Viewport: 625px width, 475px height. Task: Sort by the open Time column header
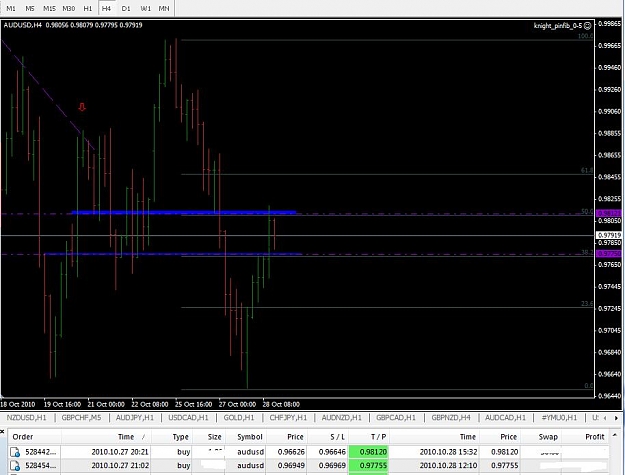pyautogui.click(x=126, y=437)
